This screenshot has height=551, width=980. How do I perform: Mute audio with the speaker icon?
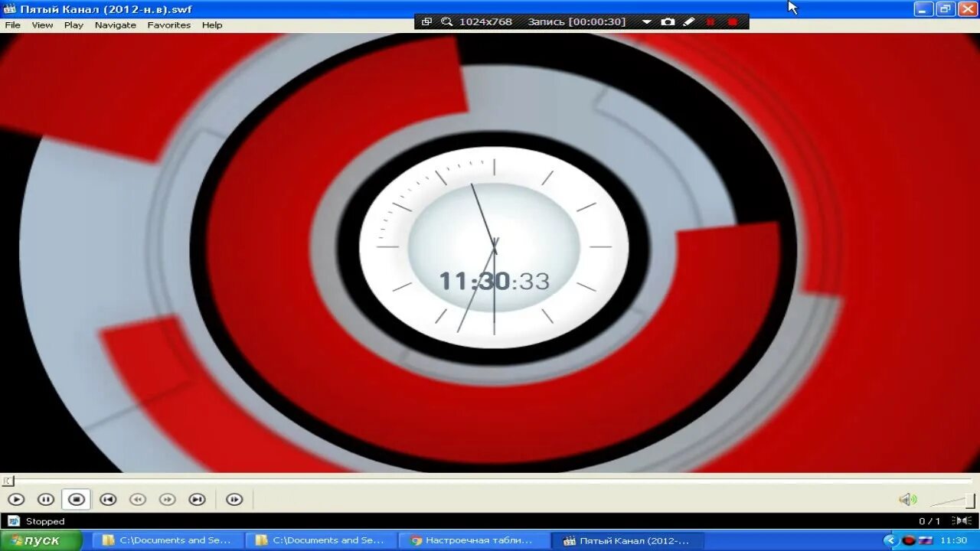pos(908,500)
